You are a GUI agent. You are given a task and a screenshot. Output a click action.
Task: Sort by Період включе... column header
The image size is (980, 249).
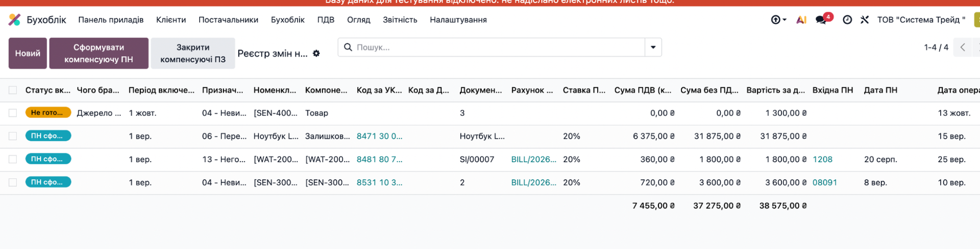tap(161, 90)
